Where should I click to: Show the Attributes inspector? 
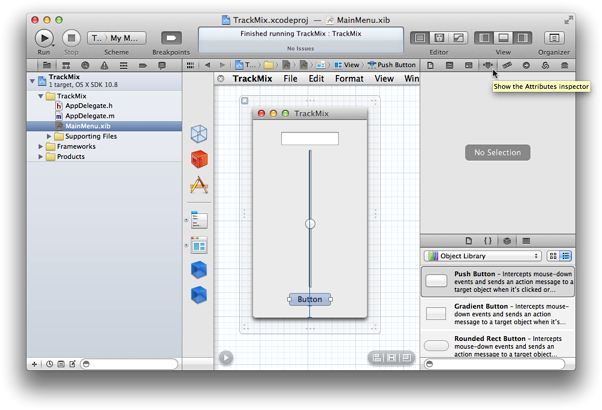pyautogui.click(x=488, y=65)
